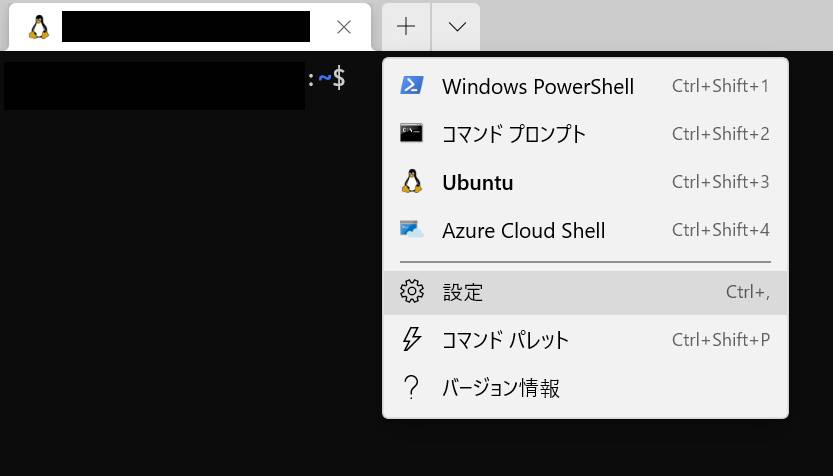Click the Ubuntu penguin icon in the menu
Screen dimensions: 833x476
point(411,182)
